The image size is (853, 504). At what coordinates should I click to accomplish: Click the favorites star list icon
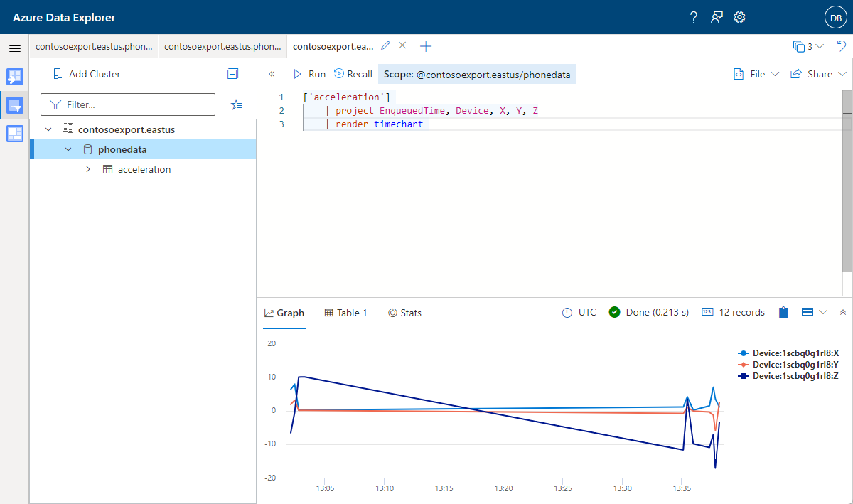tap(237, 104)
